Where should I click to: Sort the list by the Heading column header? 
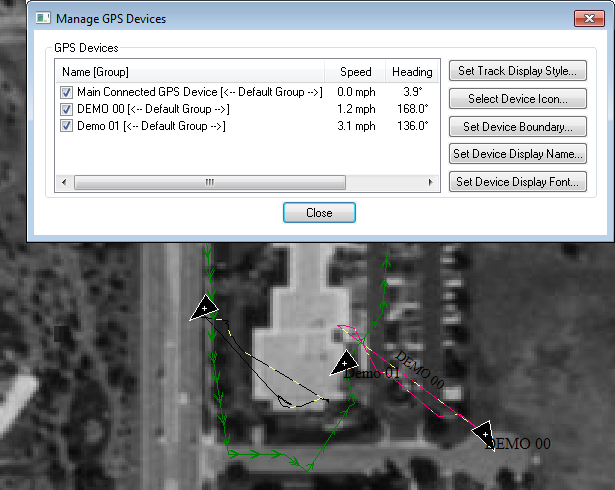click(x=412, y=72)
